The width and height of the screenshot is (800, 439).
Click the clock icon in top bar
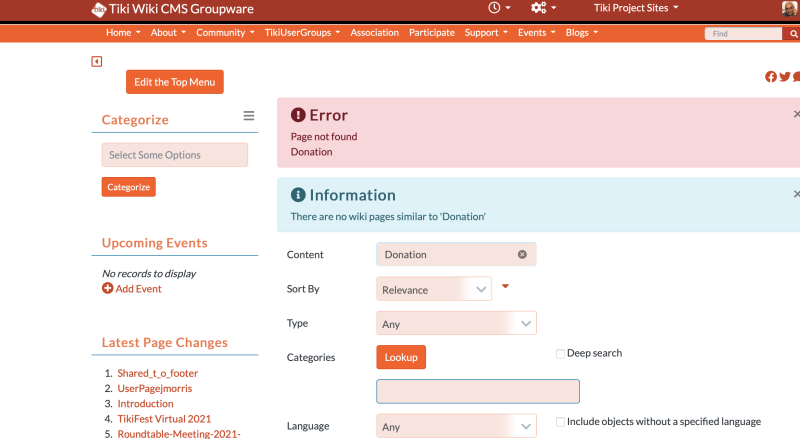coord(494,8)
